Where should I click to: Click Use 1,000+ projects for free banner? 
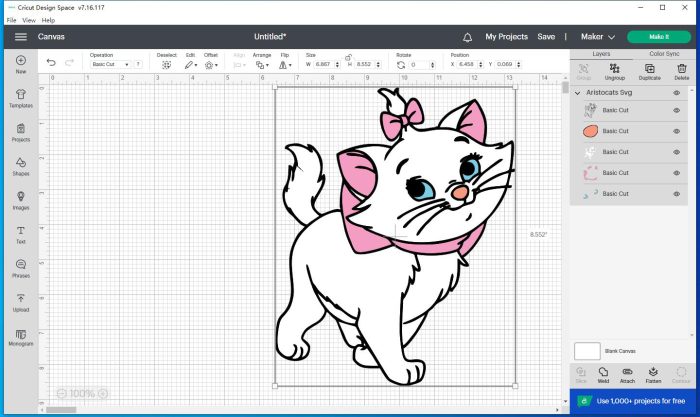click(633, 401)
